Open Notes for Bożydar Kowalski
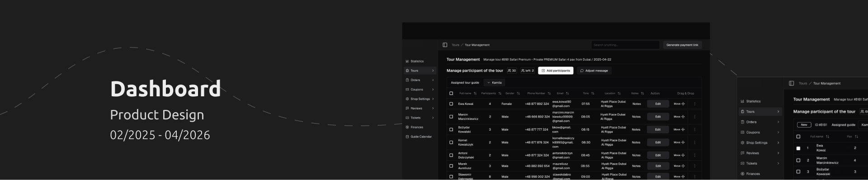This screenshot has width=868, height=180. coord(636,129)
